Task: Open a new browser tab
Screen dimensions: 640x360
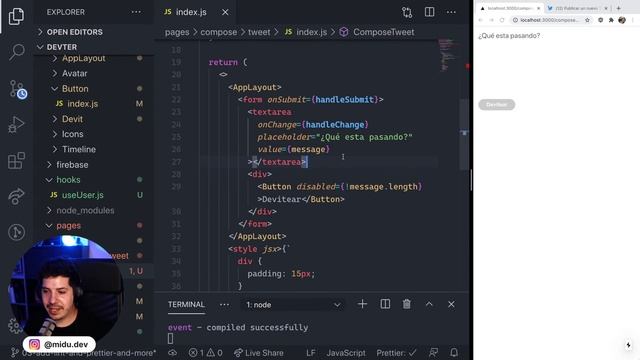Action: pos(618,8)
